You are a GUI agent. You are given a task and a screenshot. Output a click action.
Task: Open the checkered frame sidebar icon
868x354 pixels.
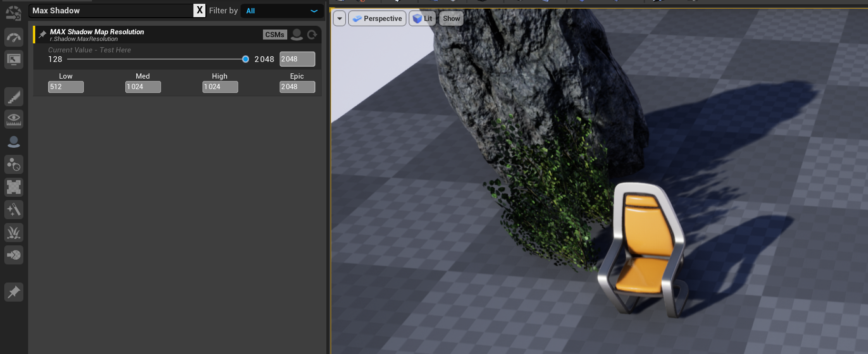point(14,187)
